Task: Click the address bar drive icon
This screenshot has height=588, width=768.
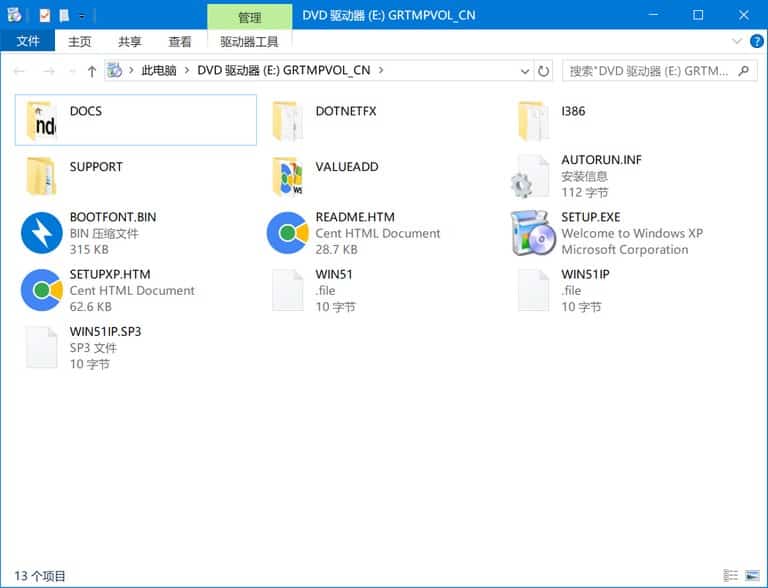Action: coord(115,71)
